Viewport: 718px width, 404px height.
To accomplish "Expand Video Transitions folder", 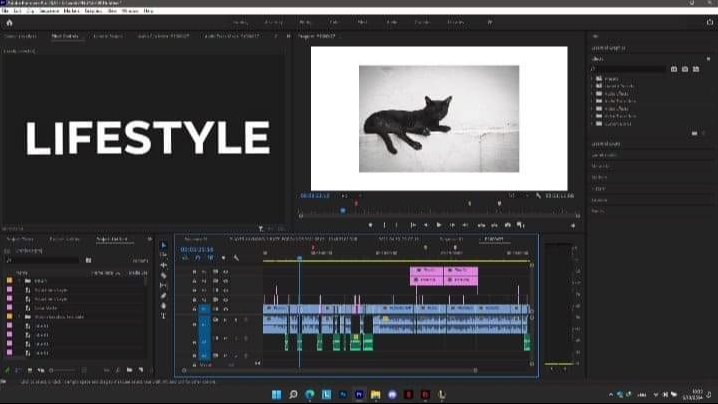I will (x=592, y=116).
